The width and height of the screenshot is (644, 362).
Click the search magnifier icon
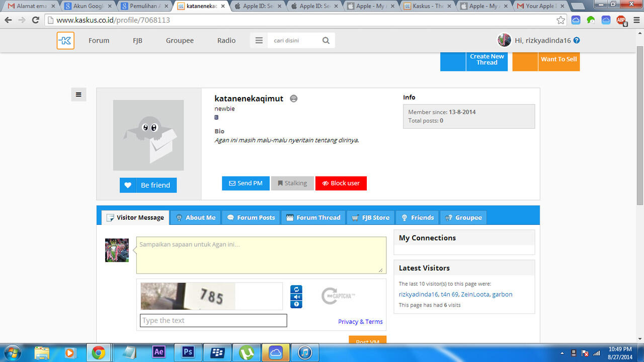point(326,41)
